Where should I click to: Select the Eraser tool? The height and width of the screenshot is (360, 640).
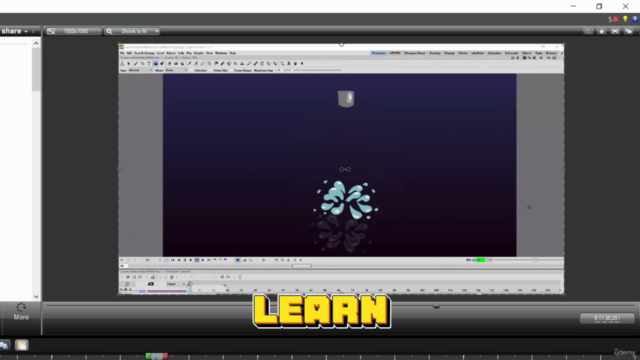click(x=170, y=63)
